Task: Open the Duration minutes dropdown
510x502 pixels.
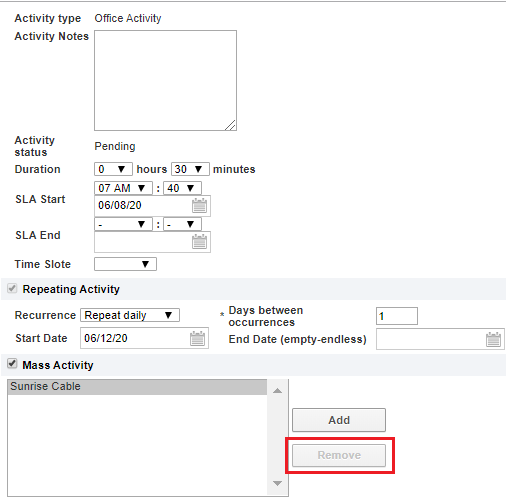Action: 190,169
